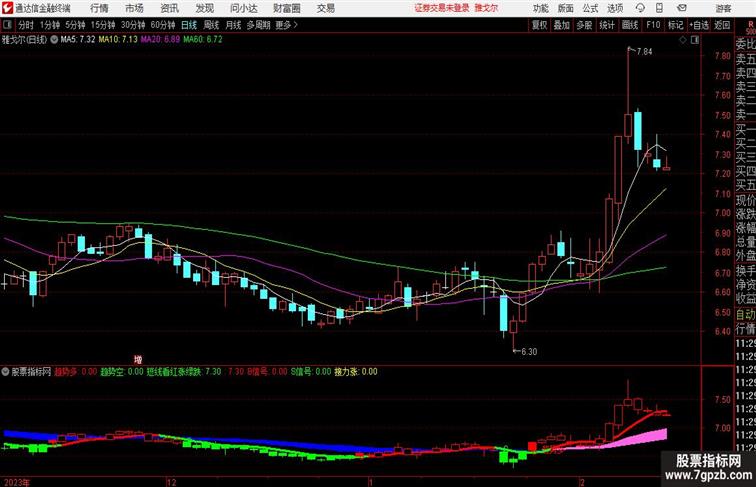This screenshot has height=487, width=756.
Task: Open the 画线 drawing tools
Action: [630, 25]
